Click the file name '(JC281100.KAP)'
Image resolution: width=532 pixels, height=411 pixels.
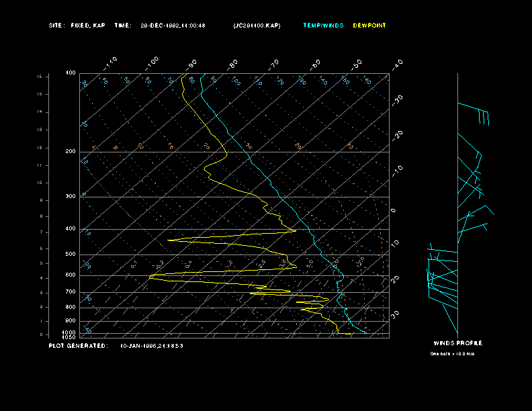coord(257,26)
